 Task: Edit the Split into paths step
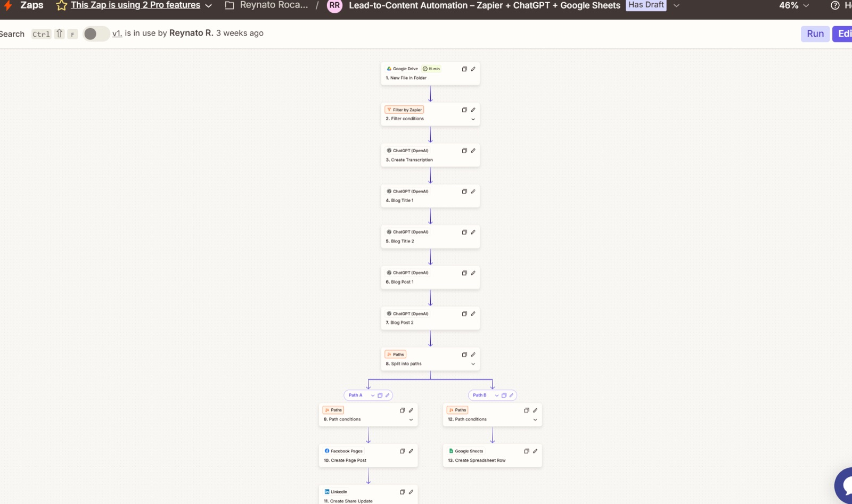(x=473, y=354)
